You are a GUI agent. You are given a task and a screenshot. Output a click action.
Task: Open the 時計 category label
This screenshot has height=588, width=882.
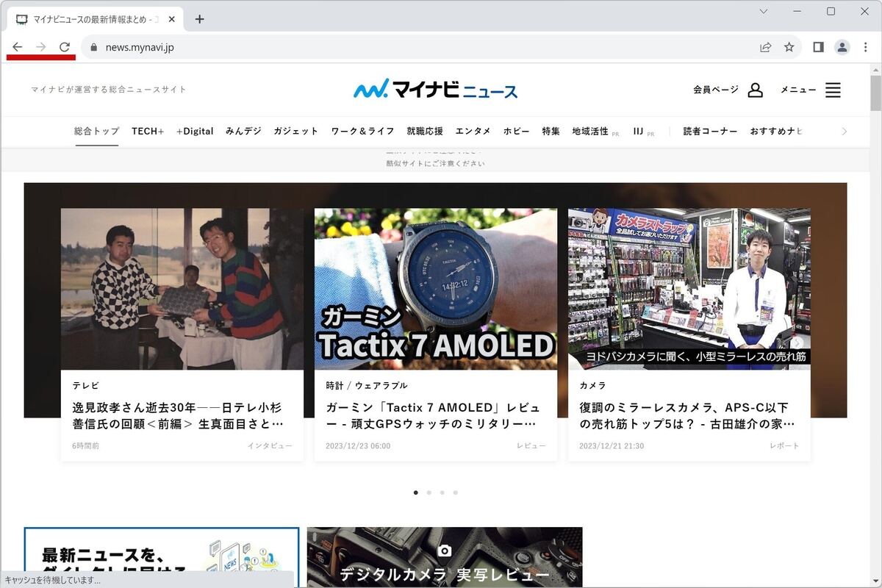click(x=334, y=385)
